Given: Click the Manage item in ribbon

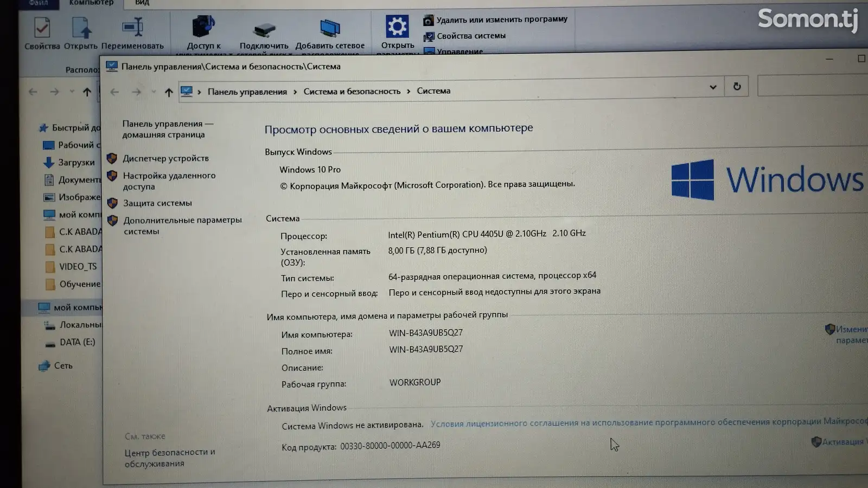Looking at the screenshot, I should 454,51.
